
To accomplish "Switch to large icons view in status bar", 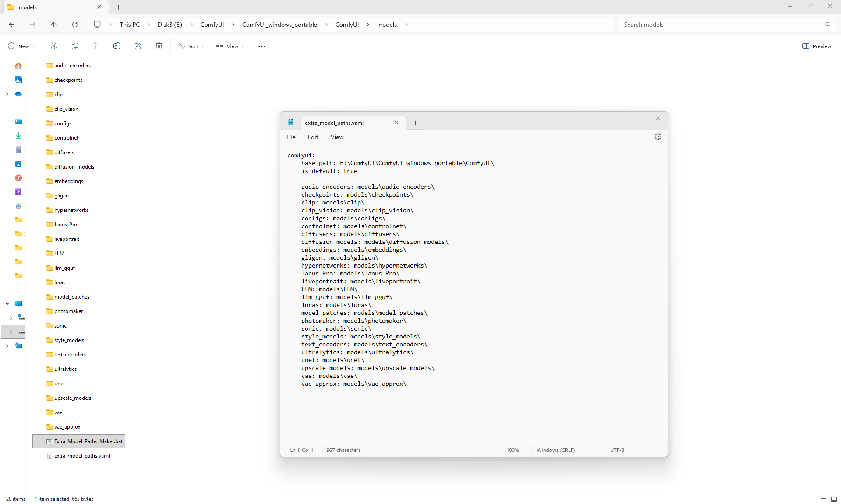I will (x=834, y=499).
